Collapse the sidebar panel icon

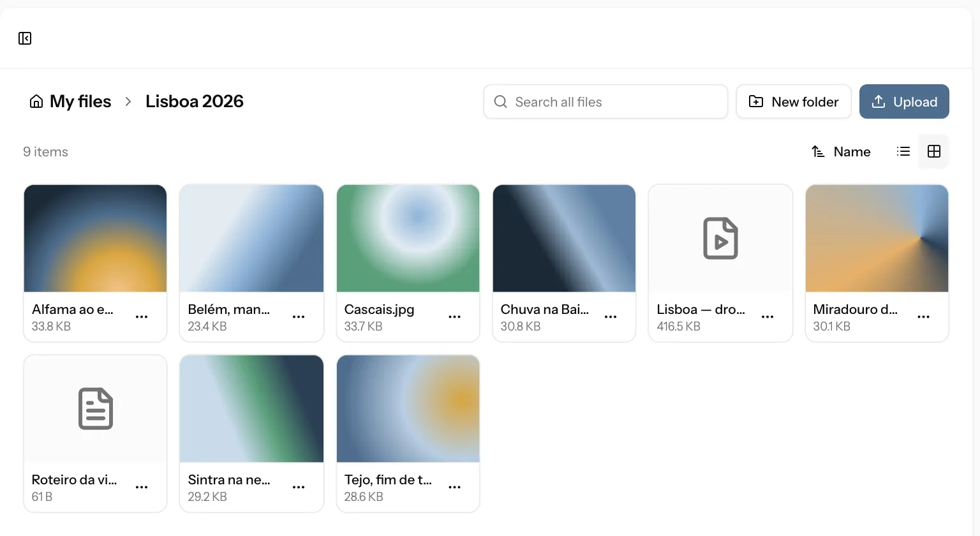pos(25,38)
